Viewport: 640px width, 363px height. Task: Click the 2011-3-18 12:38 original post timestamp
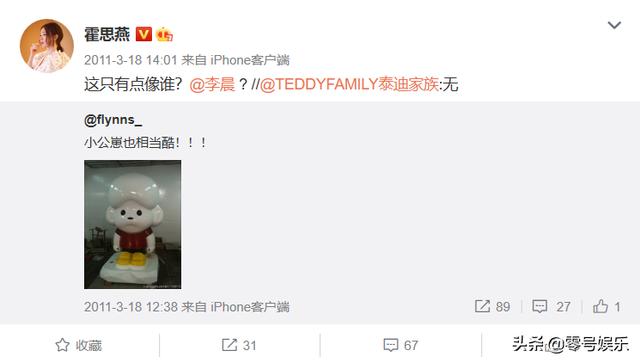[131, 307]
